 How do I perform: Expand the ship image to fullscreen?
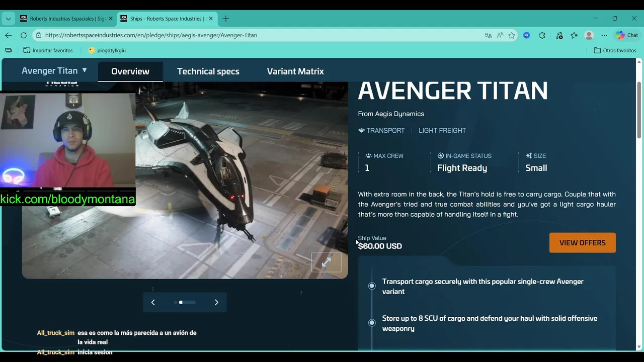pyautogui.click(x=326, y=262)
